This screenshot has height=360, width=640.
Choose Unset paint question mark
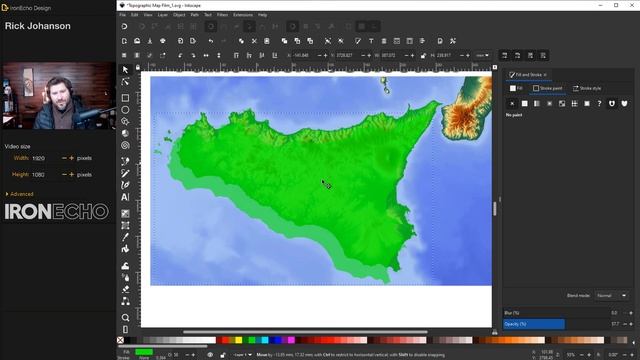[x=599, y=104]
